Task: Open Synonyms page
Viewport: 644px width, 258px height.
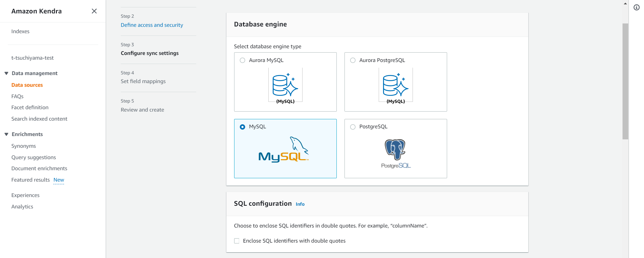Action: (x=23, y=146)
